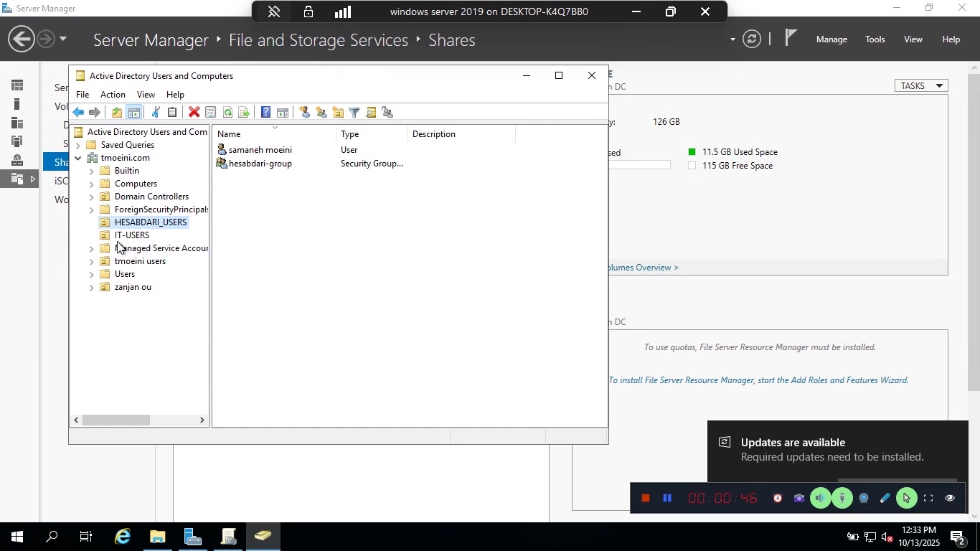Toggle recorder bar visibility eye icon
The image size is (980, 551).
click(950, 498)
